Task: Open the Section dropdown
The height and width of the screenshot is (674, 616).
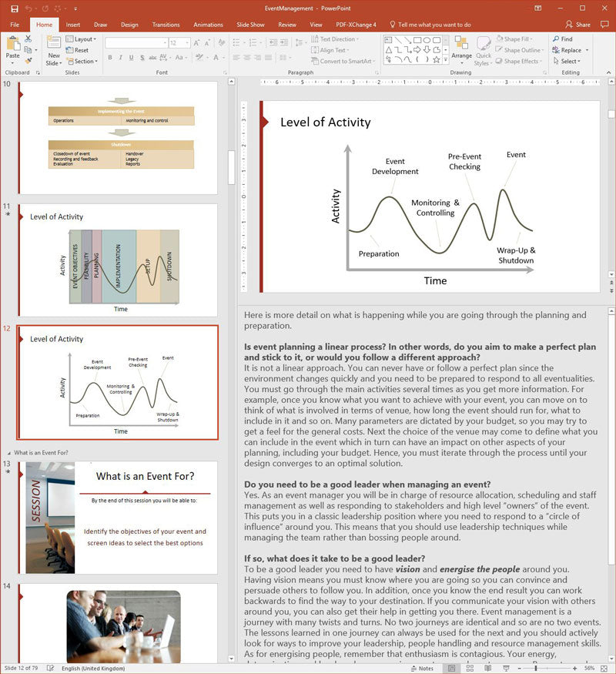Action: (x=83, y=61)
